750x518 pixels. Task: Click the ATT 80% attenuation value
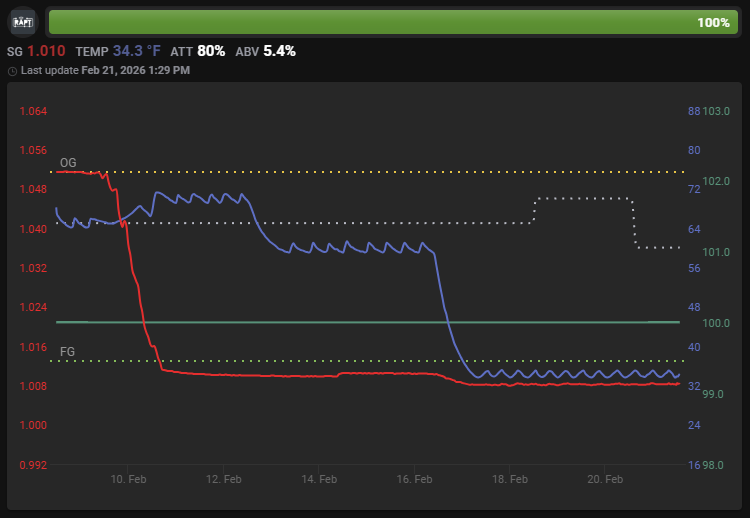[x=197, y=51]
